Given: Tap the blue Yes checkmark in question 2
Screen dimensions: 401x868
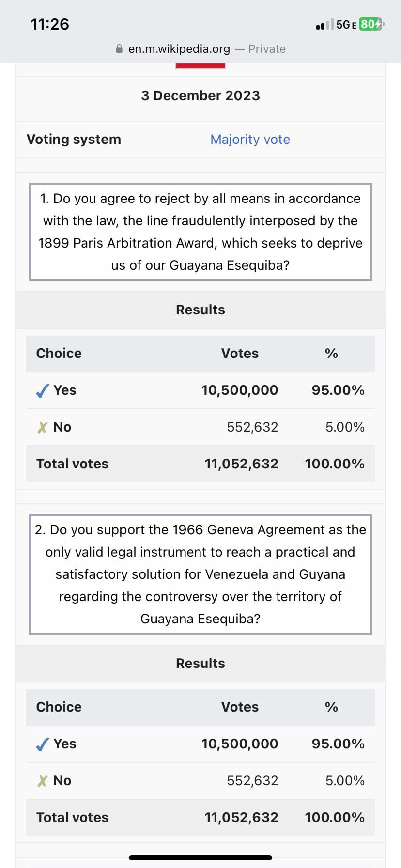Looking at the screenshot, I should coord(43,744).
